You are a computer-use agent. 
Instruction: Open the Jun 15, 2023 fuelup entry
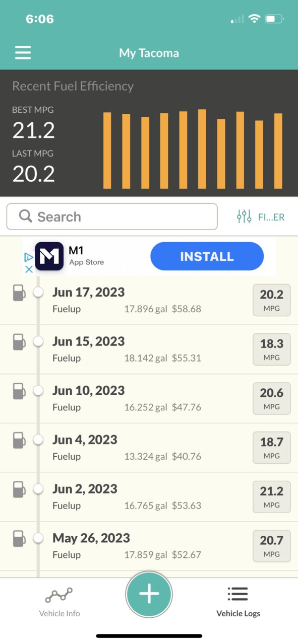point(149,349)
